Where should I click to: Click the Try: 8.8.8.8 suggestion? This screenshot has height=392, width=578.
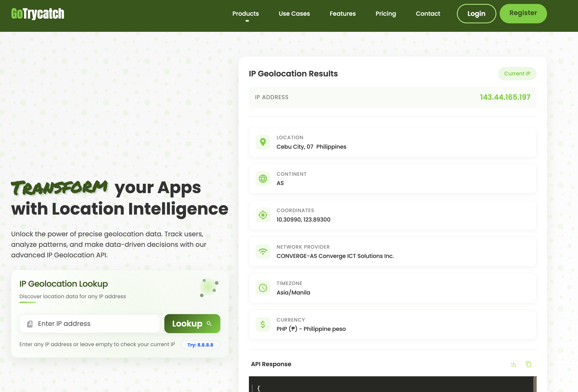coord(200,345)
